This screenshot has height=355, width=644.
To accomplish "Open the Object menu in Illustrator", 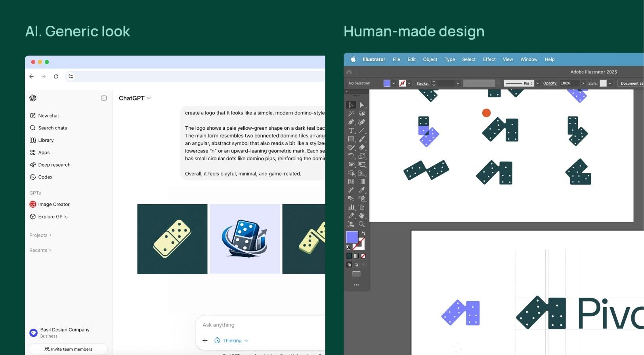I will [430, 59].
